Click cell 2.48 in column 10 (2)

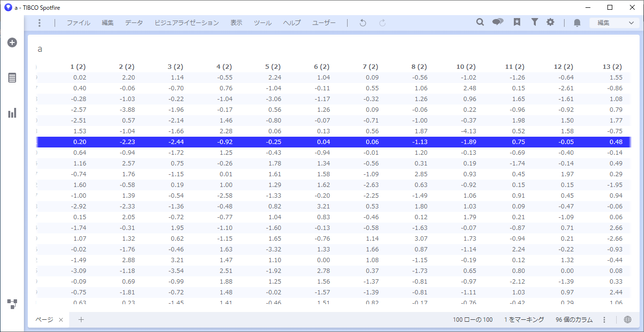tap(469, 88)
